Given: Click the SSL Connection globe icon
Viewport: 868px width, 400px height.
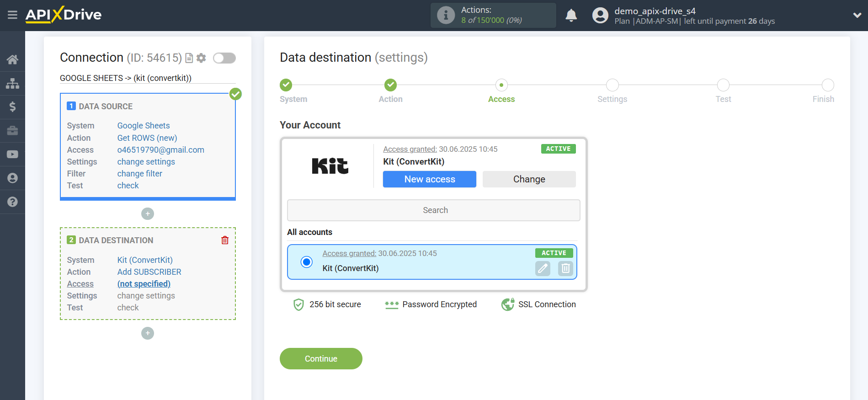Looking at the screenshot, I should tap(508, 304).
